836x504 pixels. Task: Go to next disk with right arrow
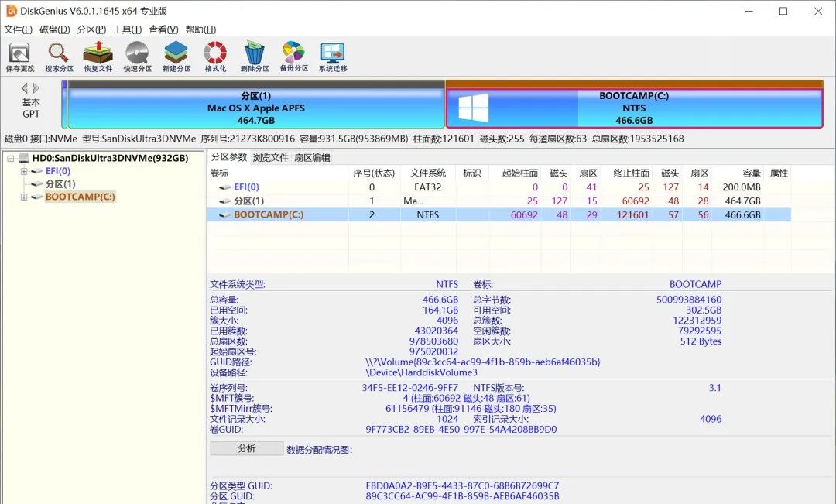36,88
